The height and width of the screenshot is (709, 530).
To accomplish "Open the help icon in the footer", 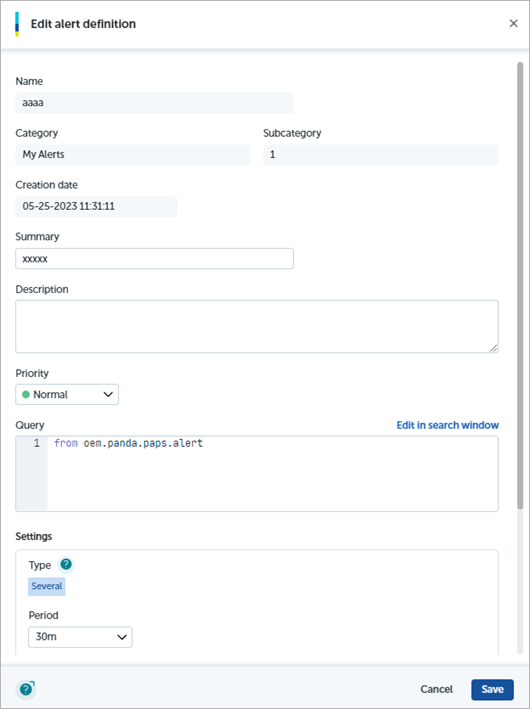I will [27, 689].
